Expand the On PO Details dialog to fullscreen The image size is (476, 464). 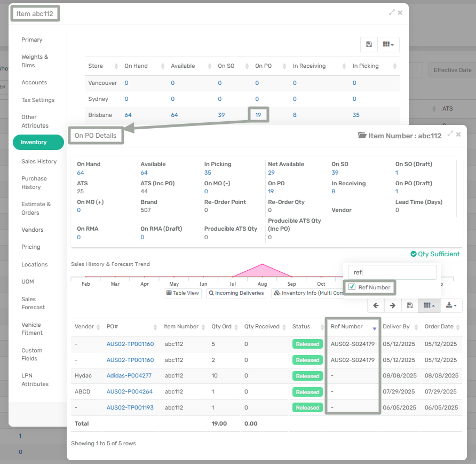point(450,135)
